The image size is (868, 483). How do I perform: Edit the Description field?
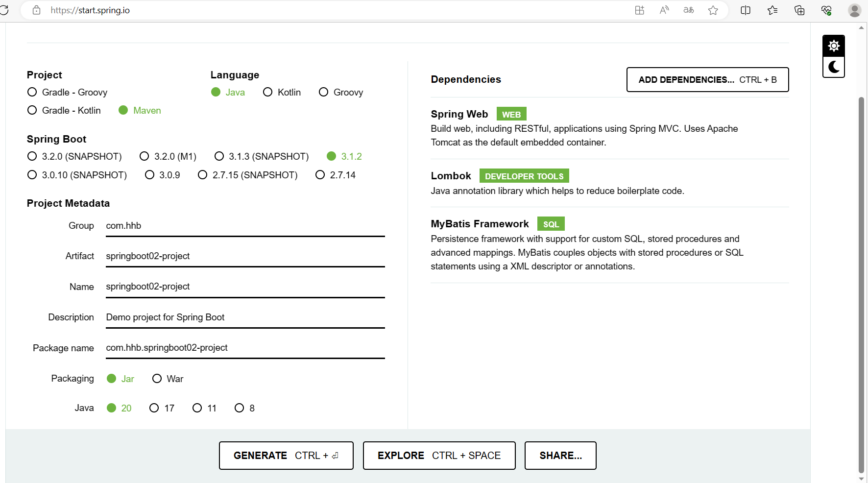(245, 317)
